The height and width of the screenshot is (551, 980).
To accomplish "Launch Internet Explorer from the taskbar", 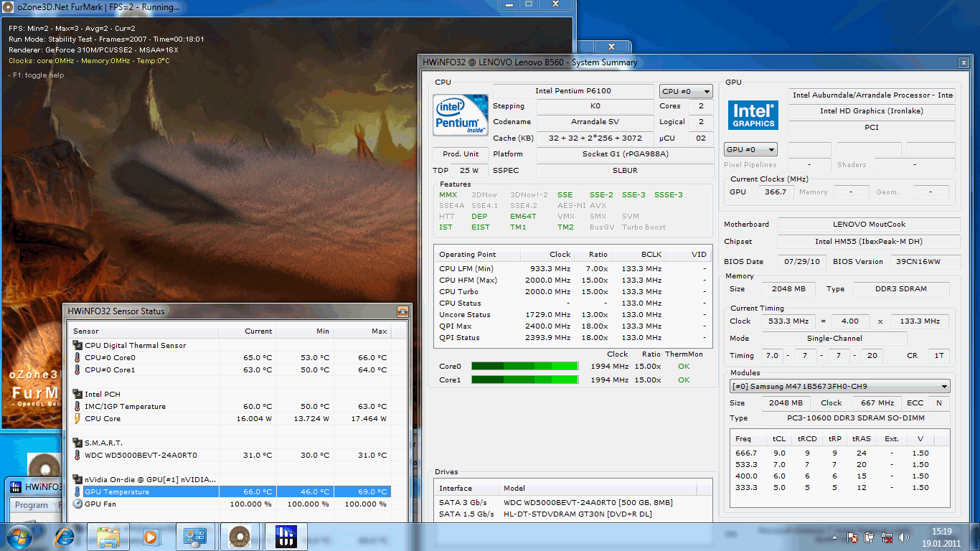I will tap(65, 536).
